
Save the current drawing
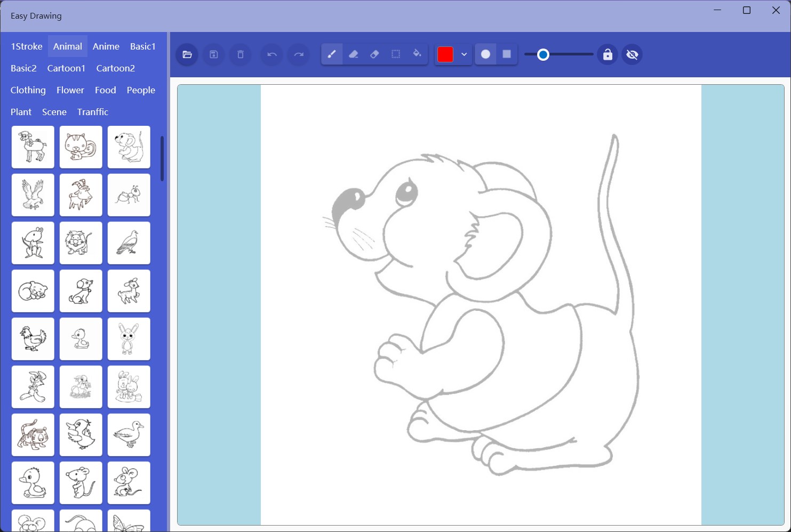point(213,54)
